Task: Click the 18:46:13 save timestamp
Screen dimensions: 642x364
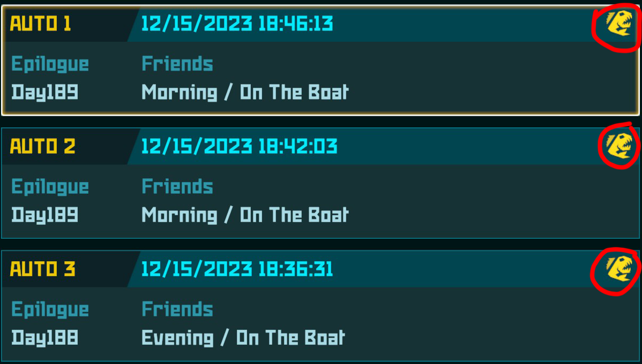Action: pyautogui.click(x=237, y=24)
